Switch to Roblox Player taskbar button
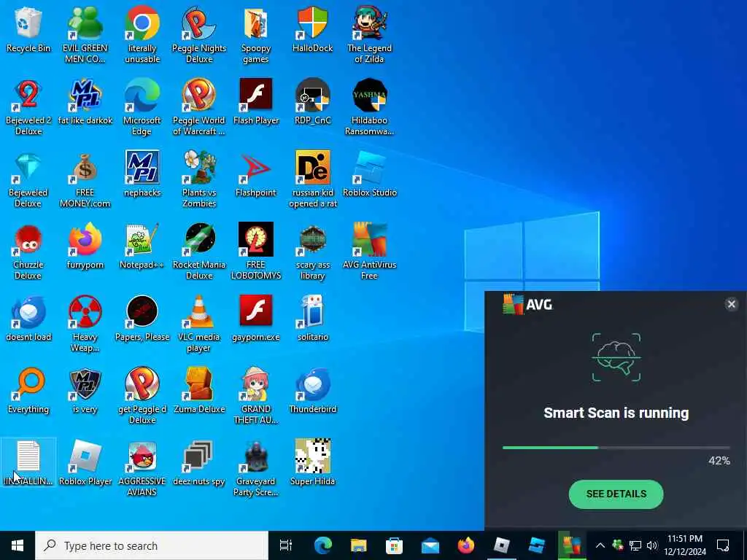Viewport: 747px width, 560px height. (501, 545)
